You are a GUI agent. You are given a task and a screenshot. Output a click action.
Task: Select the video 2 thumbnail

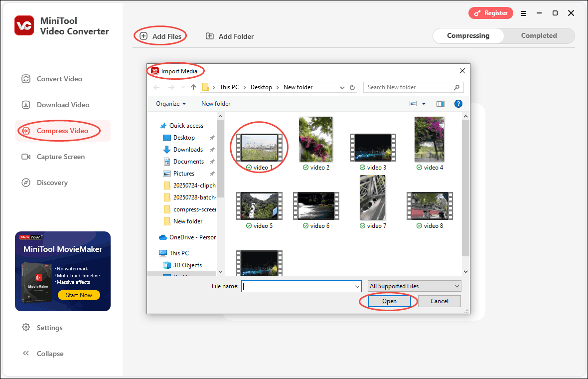pos(316,139)
